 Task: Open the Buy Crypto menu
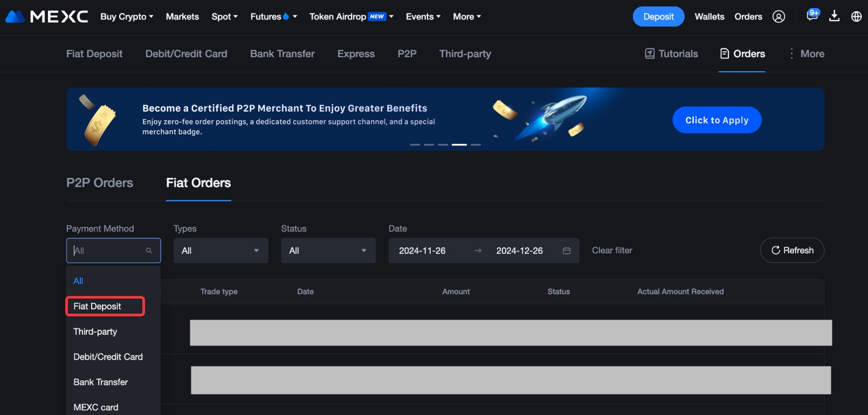127,17
